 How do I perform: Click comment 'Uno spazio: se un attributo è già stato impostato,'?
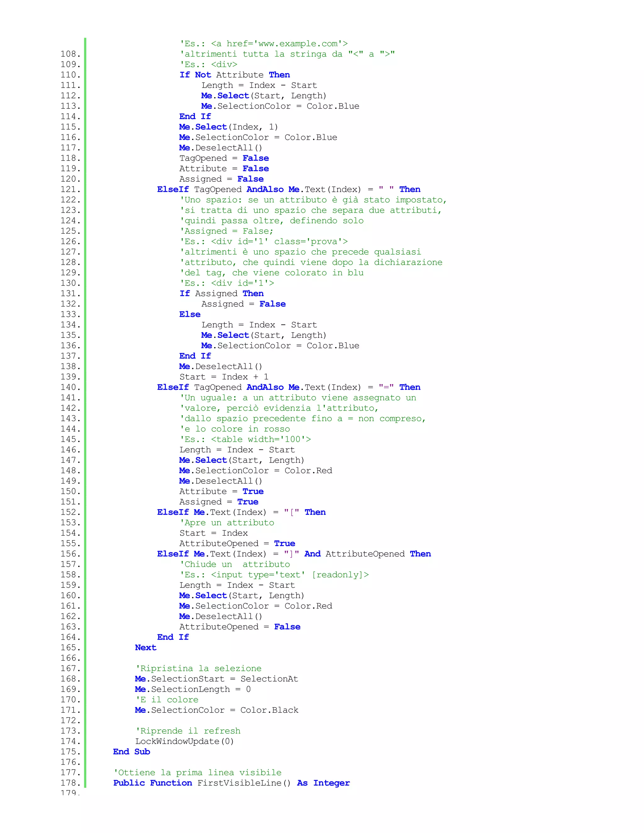(x=313, y=200)
